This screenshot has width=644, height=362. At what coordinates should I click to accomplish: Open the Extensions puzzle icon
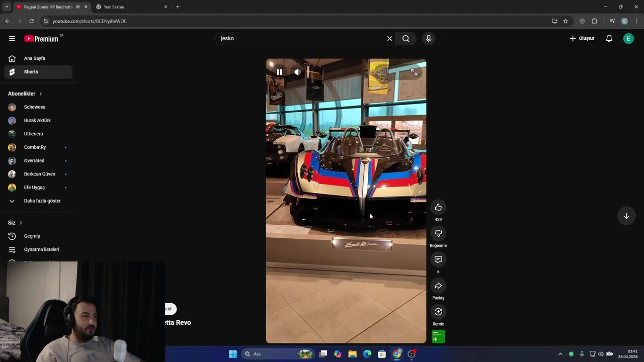tap(595, 21)
